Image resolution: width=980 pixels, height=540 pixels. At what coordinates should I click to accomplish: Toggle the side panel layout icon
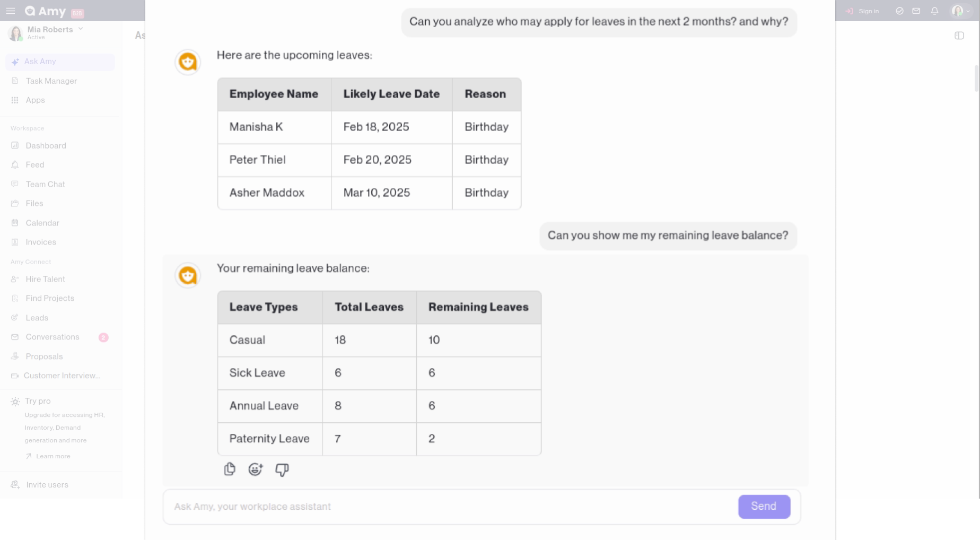[x=959, y=36]
